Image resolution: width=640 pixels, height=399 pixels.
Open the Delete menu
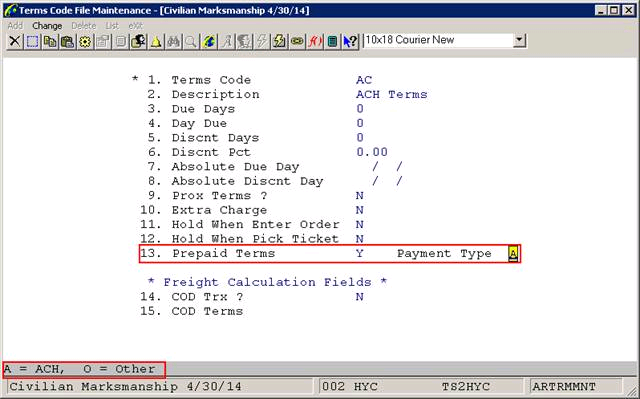pyautogui.click(x=83, y=25)
